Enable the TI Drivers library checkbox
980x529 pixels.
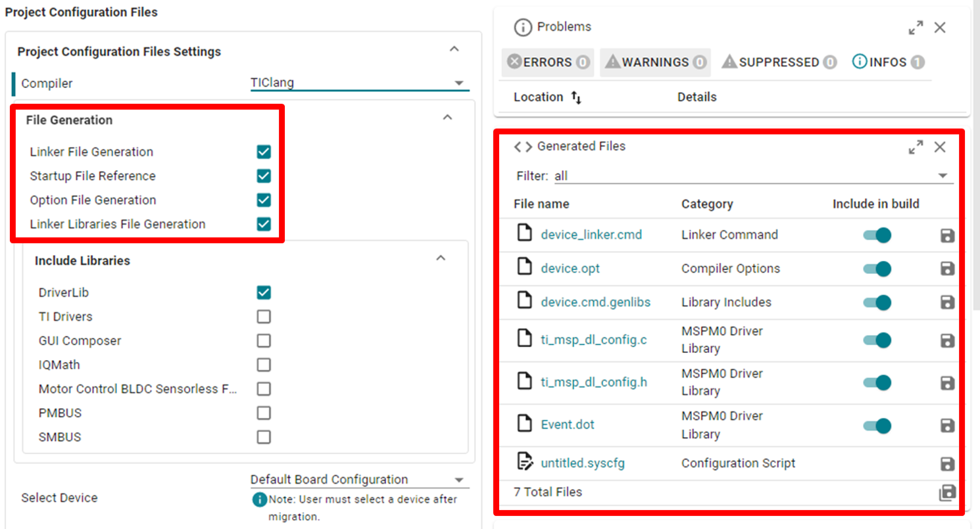click(x=264, y=317)
